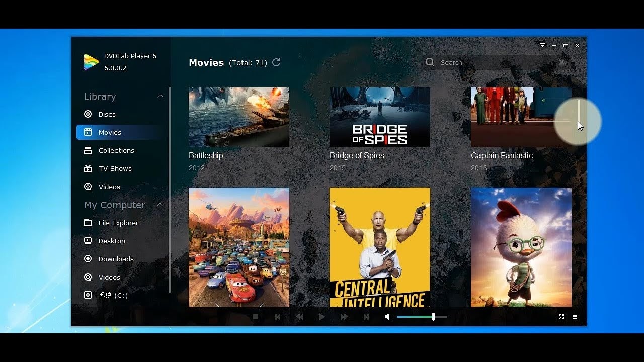
Task: Click the 2016 year under Captain Fantastic
Action: tap(479, 168)
